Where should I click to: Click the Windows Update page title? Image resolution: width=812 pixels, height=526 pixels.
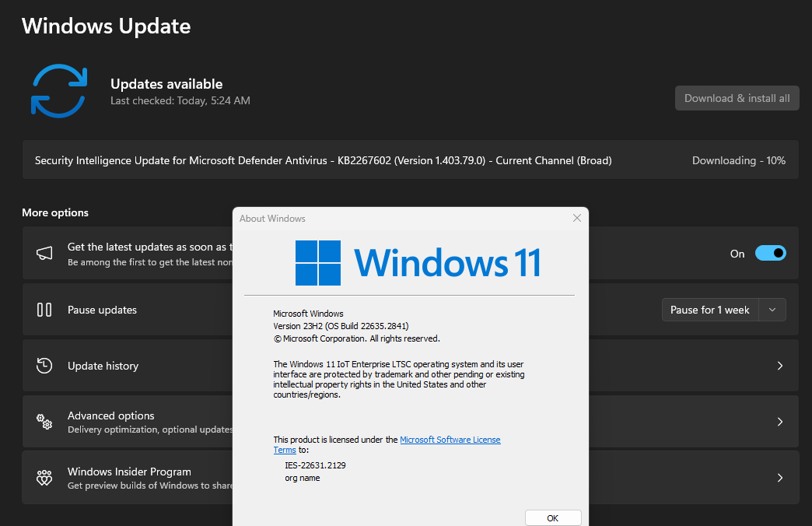106,26
